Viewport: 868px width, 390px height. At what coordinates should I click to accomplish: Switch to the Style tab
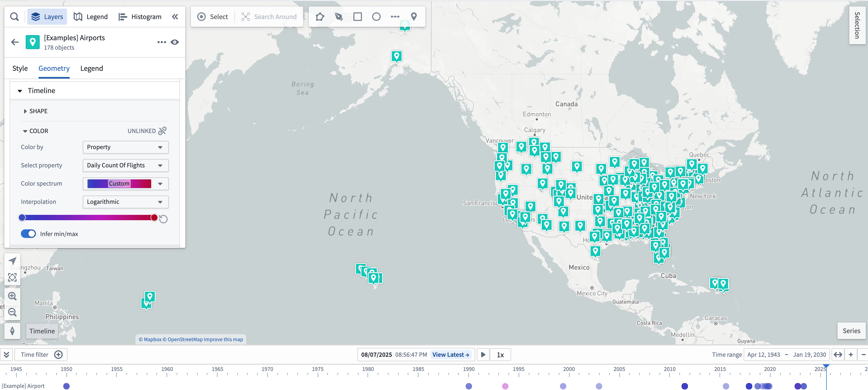pos(20,68)
